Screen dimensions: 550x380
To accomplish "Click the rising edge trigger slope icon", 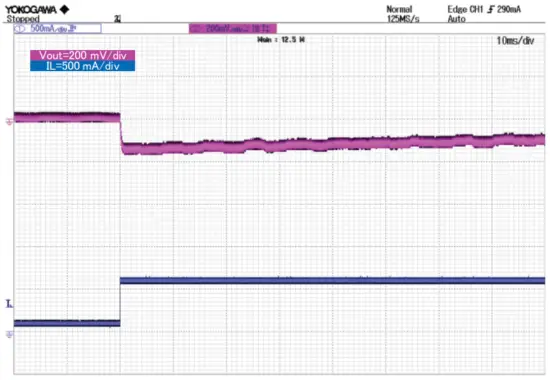I will (x=491, y=9).
